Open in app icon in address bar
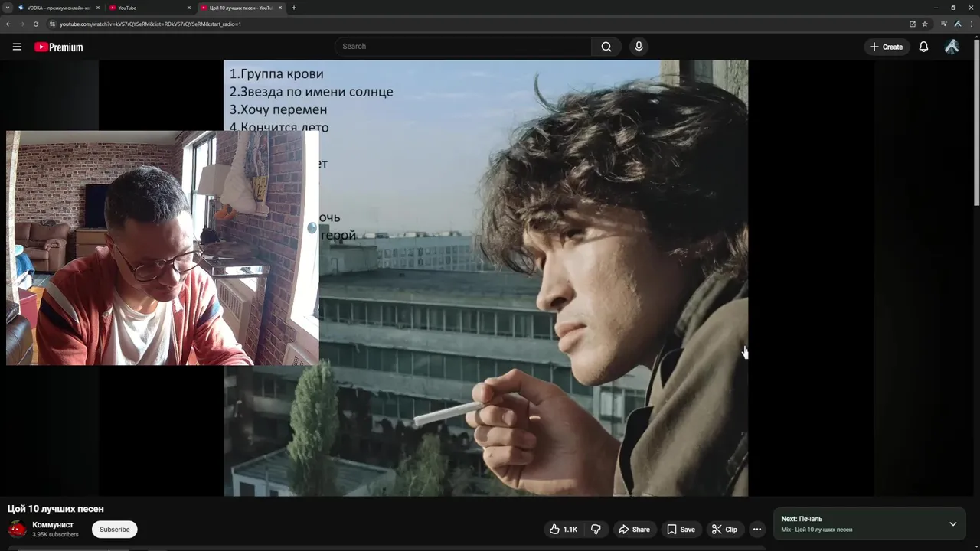Viewport: 980px width, 551px height. [x=912, y=24]
